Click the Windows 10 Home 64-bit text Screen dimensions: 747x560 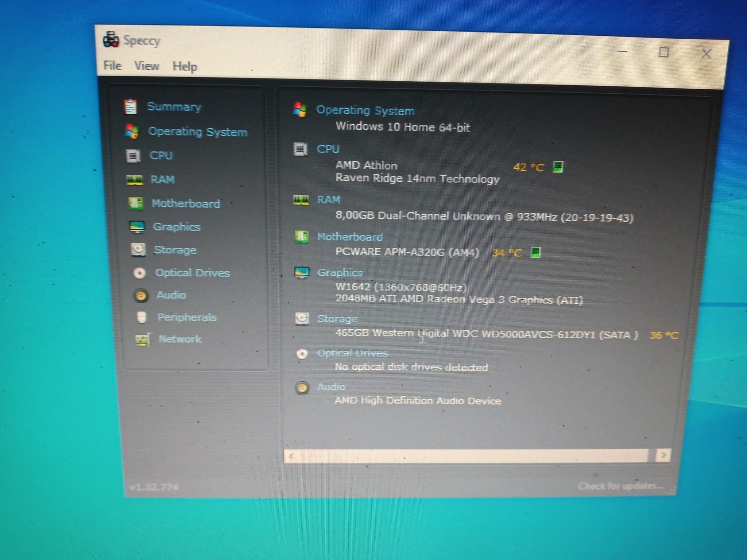[403, 127]
